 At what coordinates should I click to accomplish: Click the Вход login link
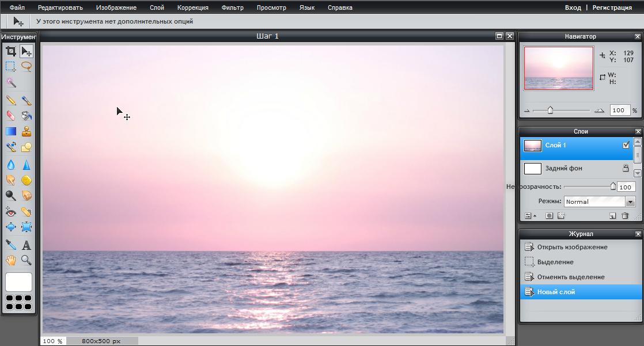coord(573,7)
